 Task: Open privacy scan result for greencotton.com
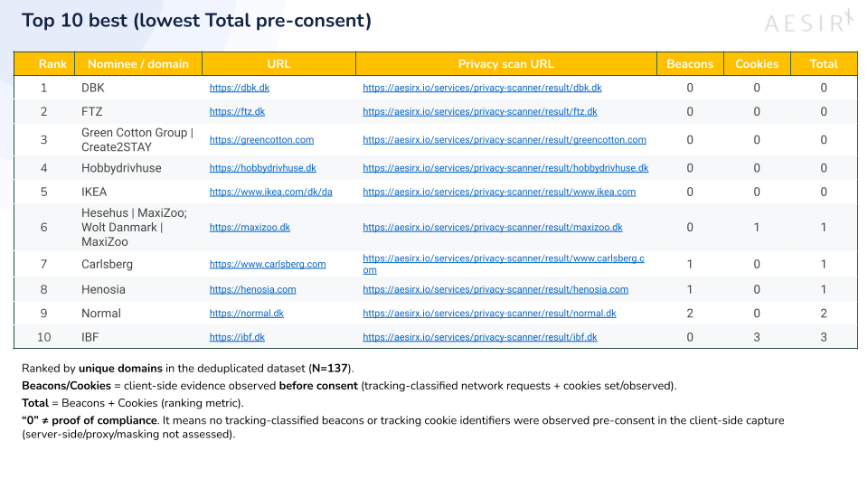coord(505,140)
